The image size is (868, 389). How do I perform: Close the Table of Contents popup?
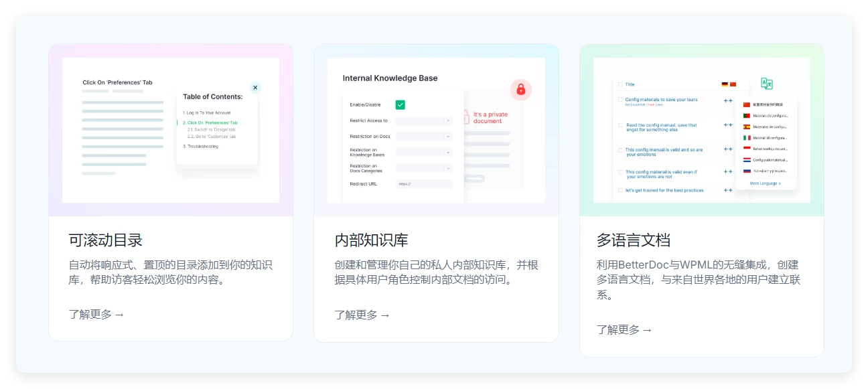(x=255, y=87)
